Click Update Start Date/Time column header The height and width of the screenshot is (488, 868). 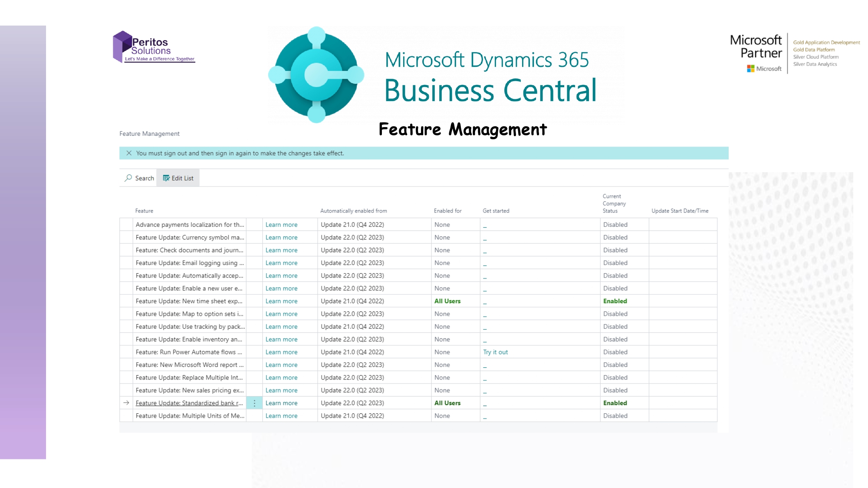[680, 211]
